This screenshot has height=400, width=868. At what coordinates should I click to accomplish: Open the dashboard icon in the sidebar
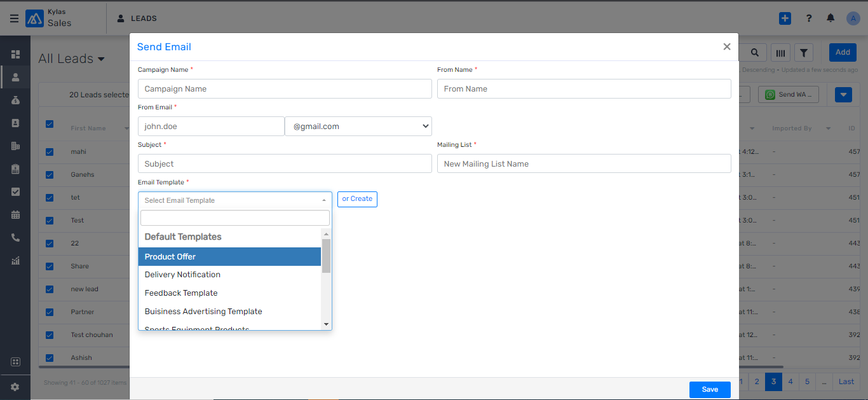pos(15,55)
